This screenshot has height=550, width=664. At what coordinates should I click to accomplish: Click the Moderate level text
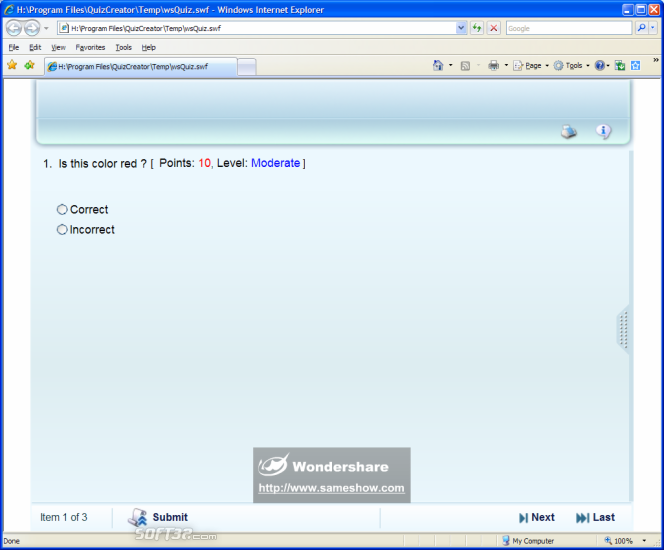point(275,163)
